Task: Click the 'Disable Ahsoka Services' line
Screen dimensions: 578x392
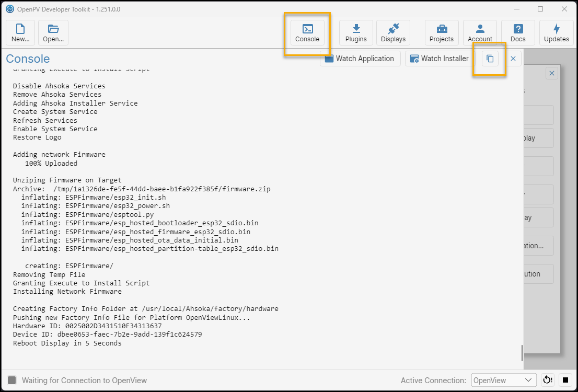Action: tap(59, 86)
